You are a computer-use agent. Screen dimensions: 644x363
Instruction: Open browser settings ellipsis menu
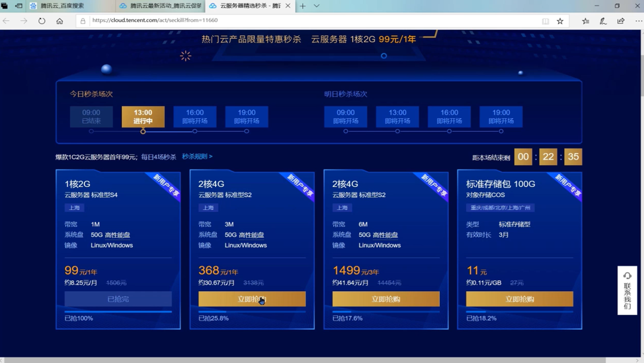(638, 21)
